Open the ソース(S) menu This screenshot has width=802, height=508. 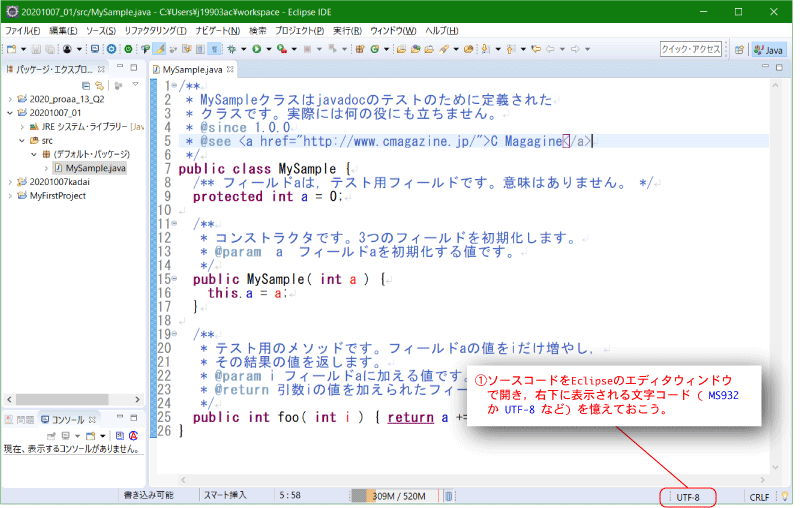(x=101, y=31)
